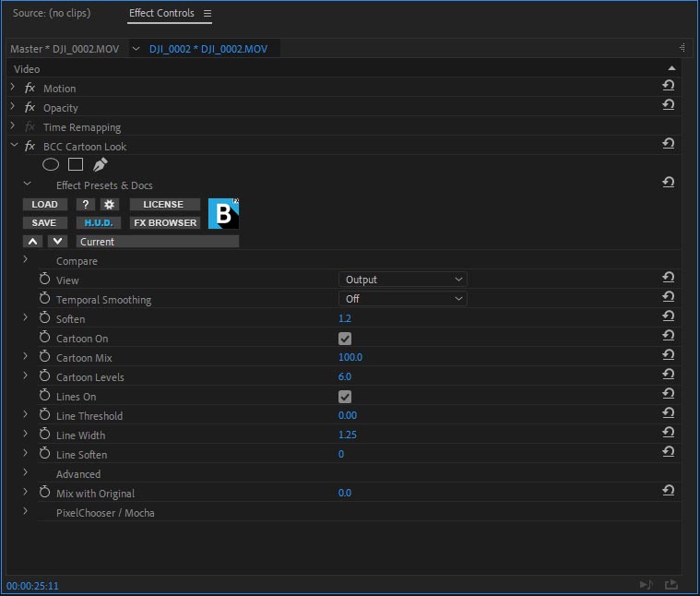The height and width of the screenshot is (596, 700).
Task: Expand the PixelChooser / Mocha group
Action: pos(26,511)
